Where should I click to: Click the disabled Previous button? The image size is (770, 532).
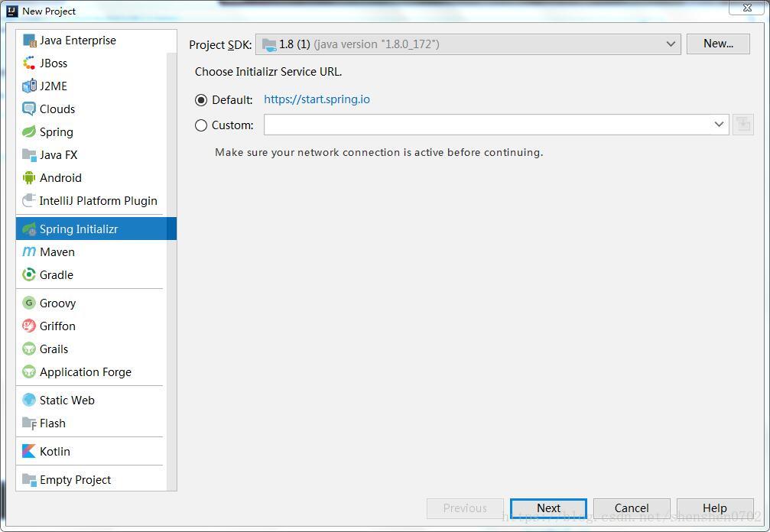tap(465, 508)
